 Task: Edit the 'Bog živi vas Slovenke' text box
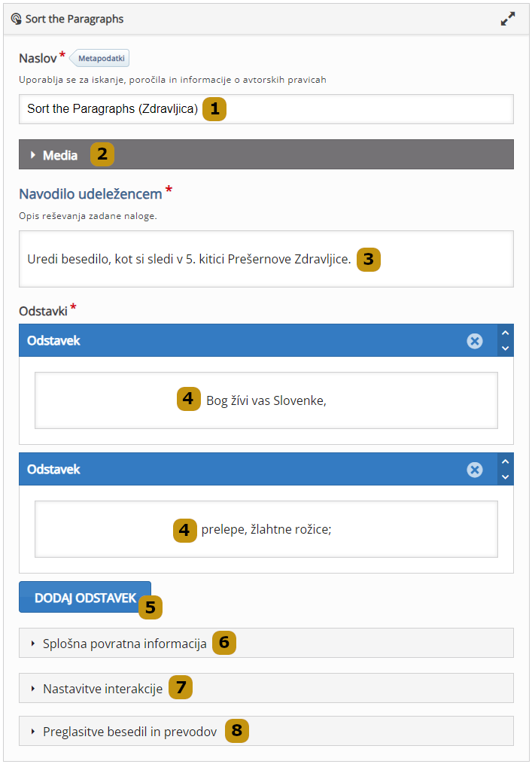click(x=266, y=400)
